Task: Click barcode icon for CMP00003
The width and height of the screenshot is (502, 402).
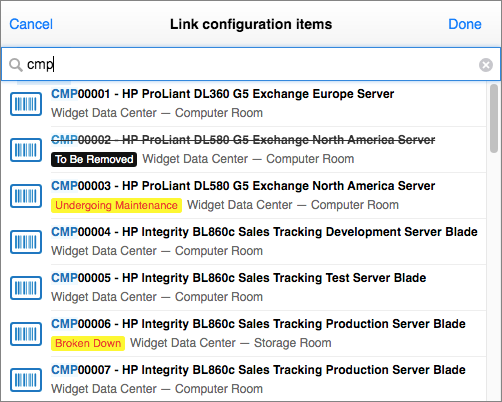Action: (x=26, y=196)
